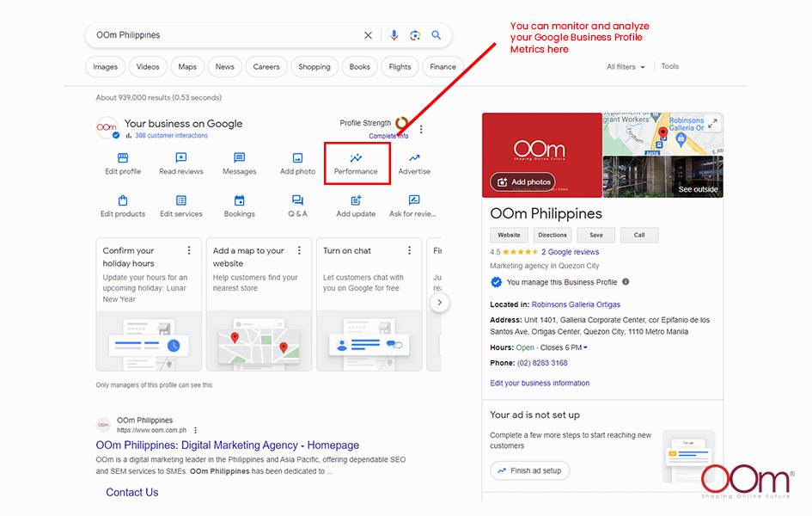Viewport: 812px width, 516px height.
Task: Click the Edit products bag icon
Action: (x=123, y=200)
